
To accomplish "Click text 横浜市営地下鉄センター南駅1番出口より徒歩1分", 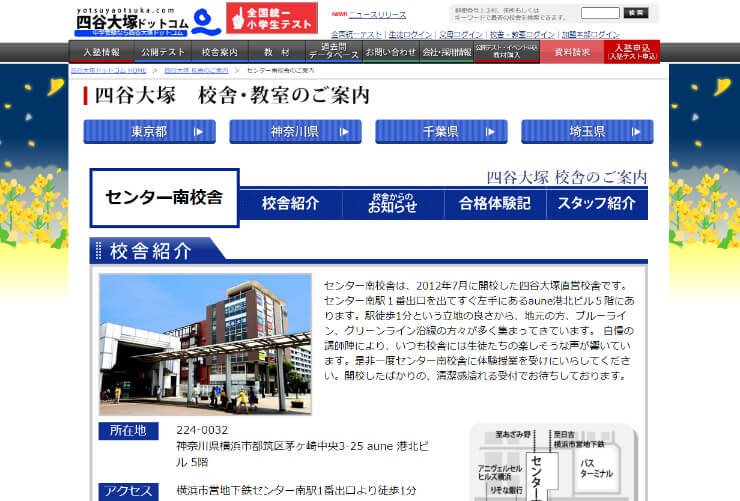I will pyautogui.click(x=296, y=491).
